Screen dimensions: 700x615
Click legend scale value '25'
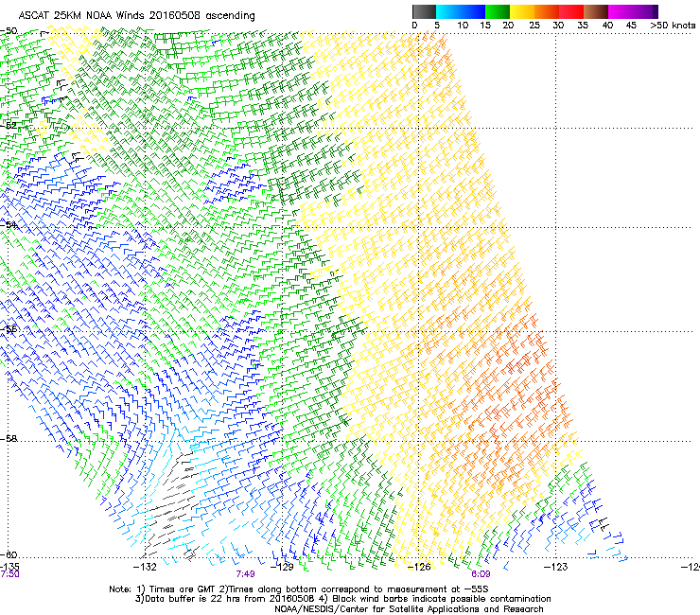point(534,26)
